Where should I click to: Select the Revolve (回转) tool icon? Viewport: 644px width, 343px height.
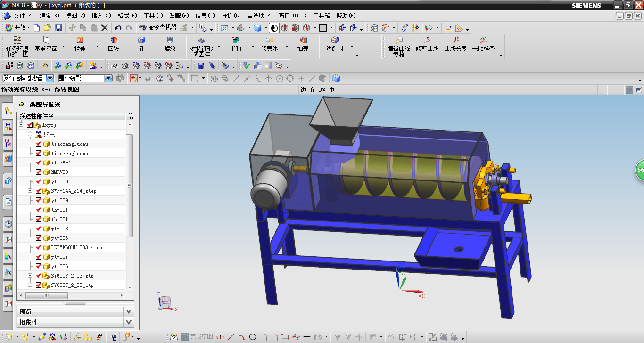click(113, 41)
